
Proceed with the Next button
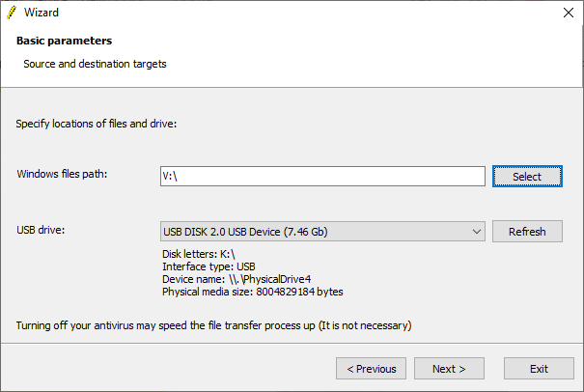click(x=449, y=369)
